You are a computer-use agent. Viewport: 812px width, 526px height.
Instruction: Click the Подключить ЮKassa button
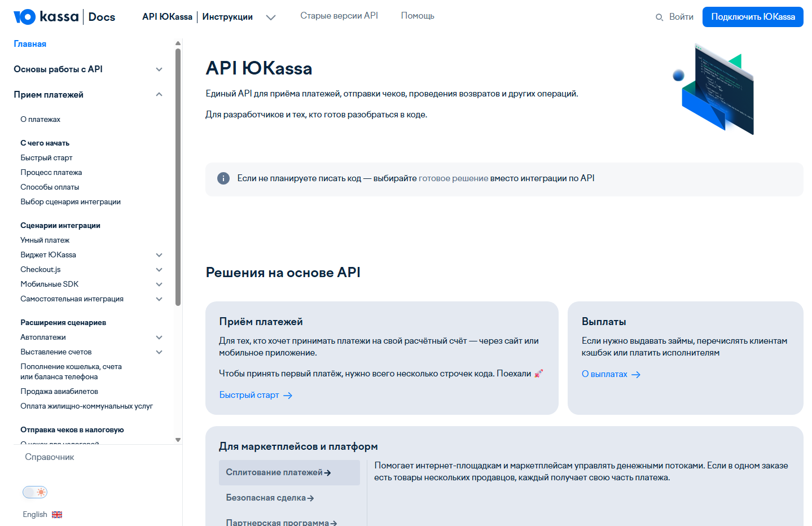753,17
